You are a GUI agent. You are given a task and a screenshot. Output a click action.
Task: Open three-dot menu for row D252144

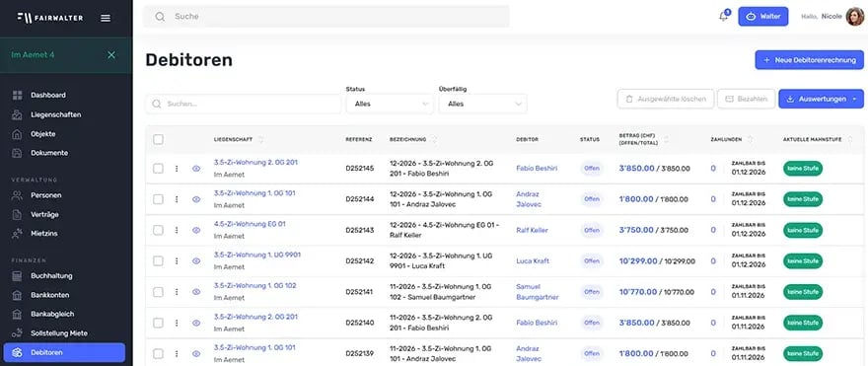(x=177, y=199)
